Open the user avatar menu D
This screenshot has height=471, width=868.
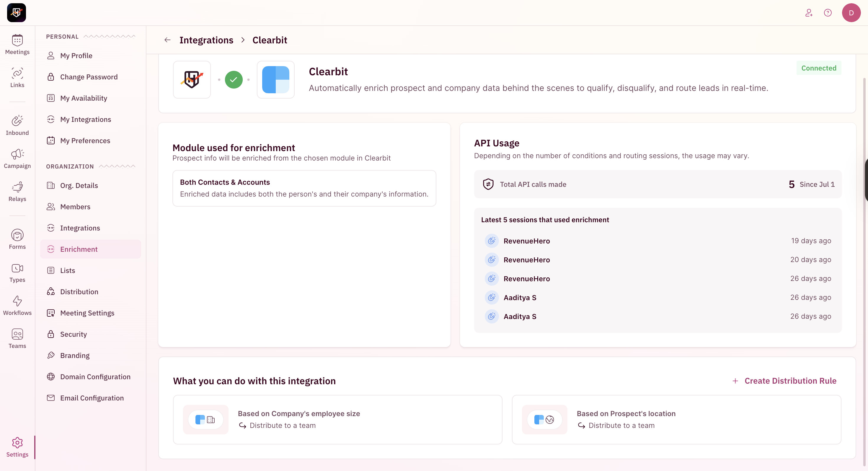coord(851,13)
